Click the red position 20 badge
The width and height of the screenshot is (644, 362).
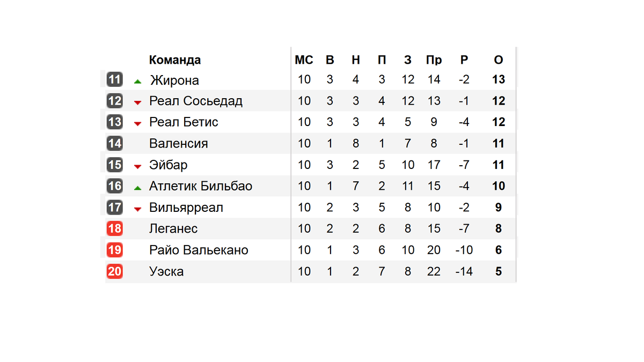click(114, 271)
